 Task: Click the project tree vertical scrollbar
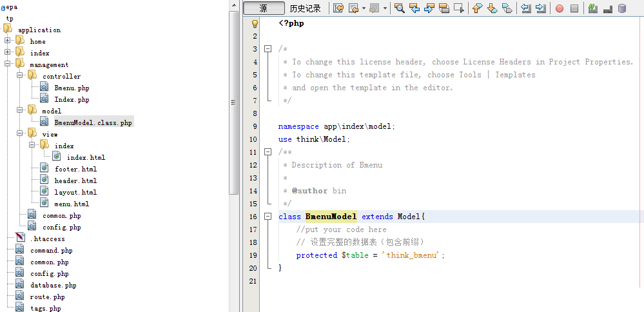[x=234, y=97]
